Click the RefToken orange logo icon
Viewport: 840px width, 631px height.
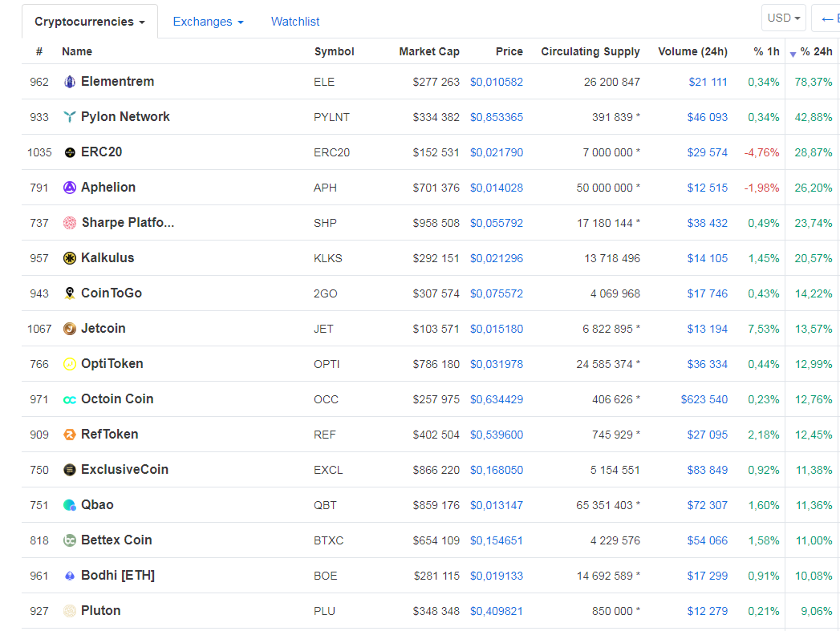click(x=70, y=435)
